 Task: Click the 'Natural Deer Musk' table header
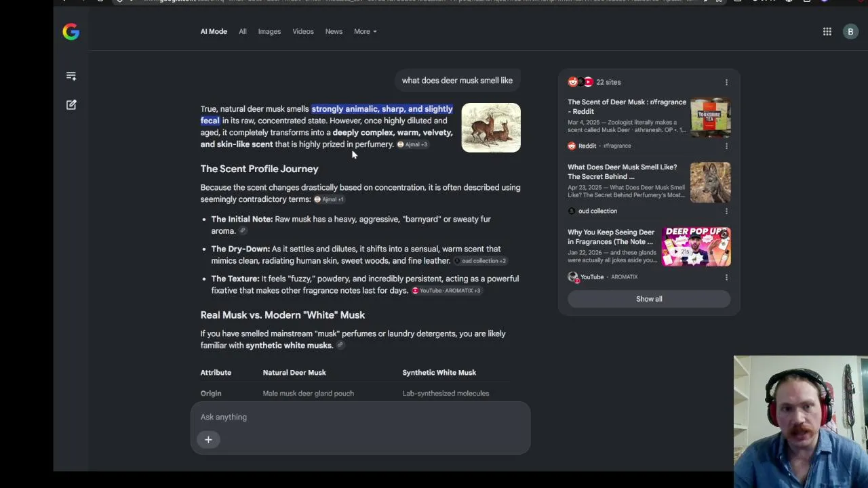tap(294, 373)
